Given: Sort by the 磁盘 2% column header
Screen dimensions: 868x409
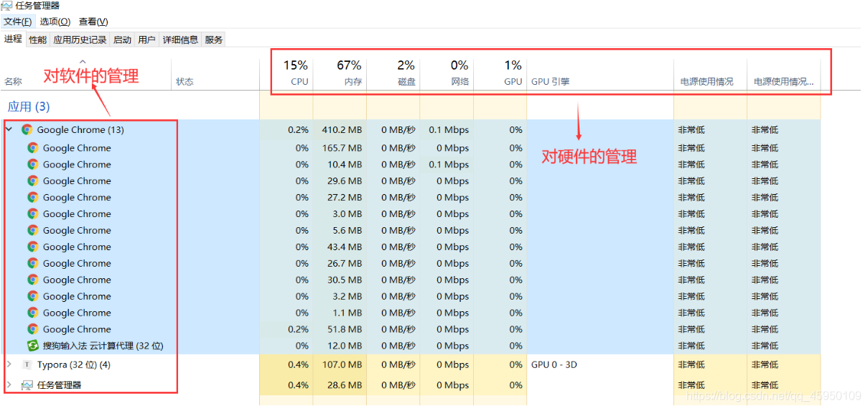Looking at the screenshot, I should [393, 73].
